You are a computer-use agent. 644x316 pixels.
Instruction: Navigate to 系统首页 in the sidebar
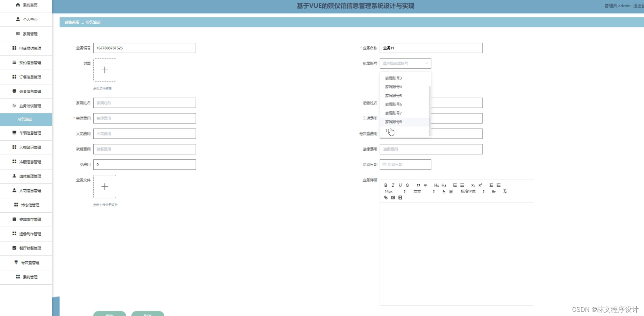[30, 5]
